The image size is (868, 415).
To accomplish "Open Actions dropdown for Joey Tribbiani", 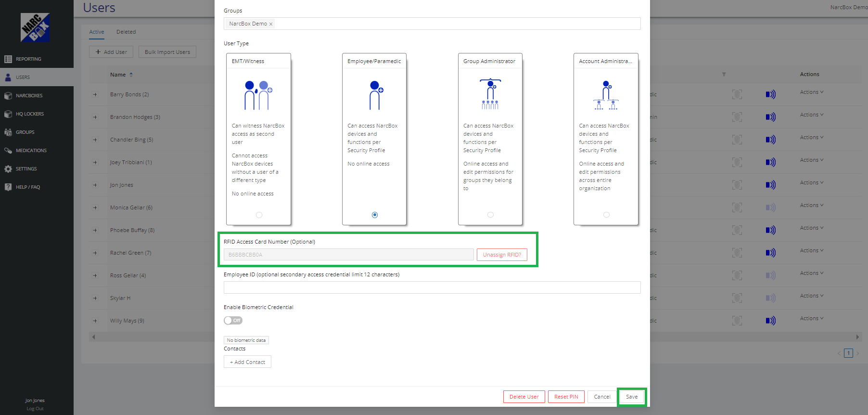I will 812,160.
